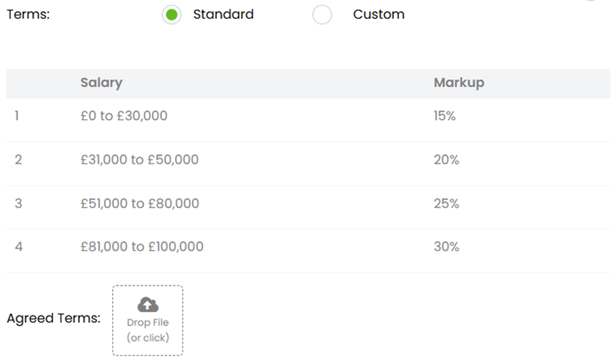The image size is (616, 364).
Task: Select the £0 to £30,000 salary cell
Action: (124, 116)
